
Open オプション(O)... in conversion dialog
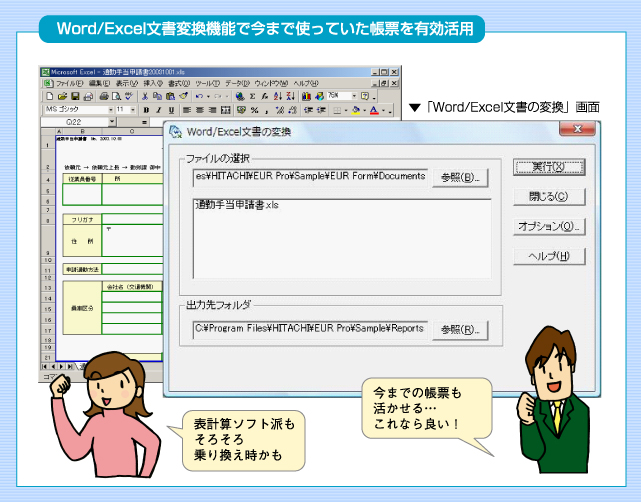tap(549, 226)
